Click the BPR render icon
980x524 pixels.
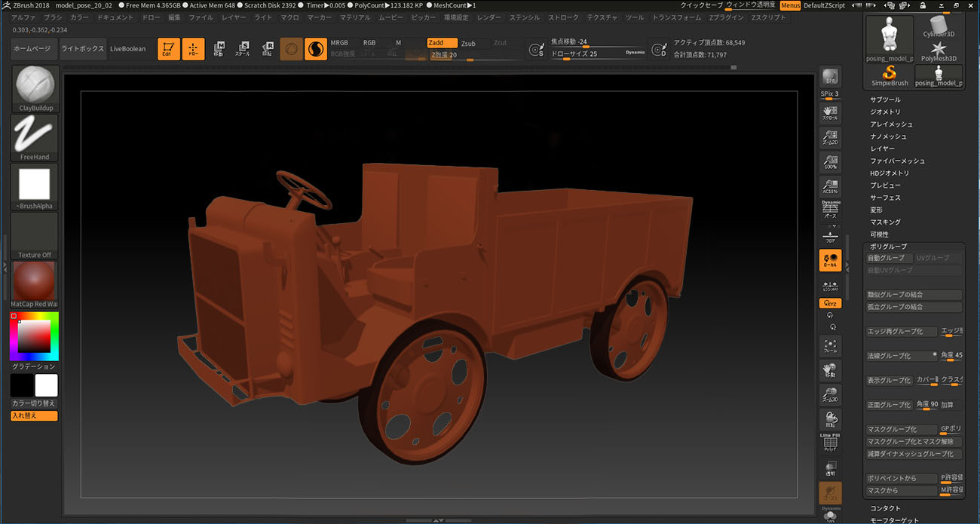830,76
